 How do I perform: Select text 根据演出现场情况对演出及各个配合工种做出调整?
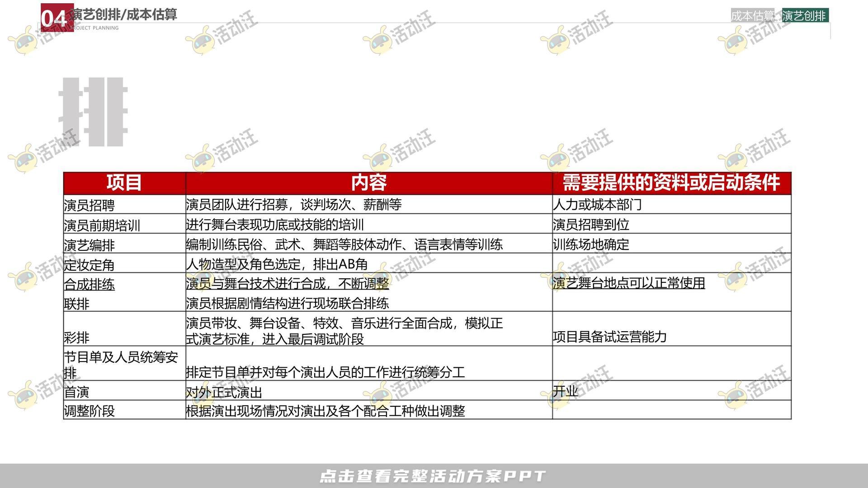click(325, 411)
